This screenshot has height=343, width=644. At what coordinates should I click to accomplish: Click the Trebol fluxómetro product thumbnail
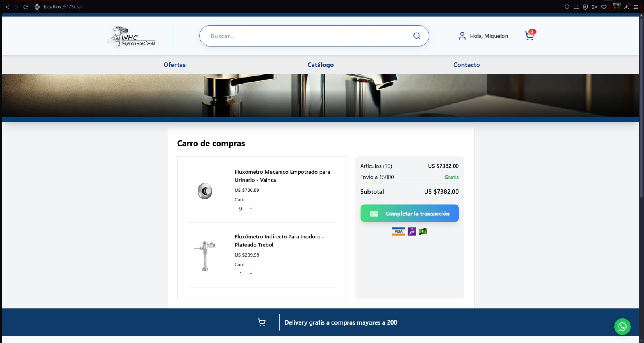205,256
